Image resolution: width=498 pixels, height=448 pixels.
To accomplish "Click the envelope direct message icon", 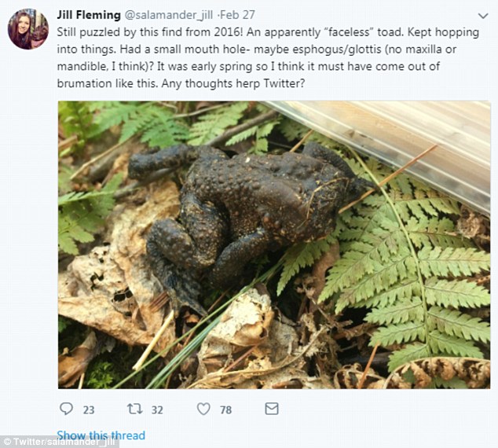I will coord(271,409).
